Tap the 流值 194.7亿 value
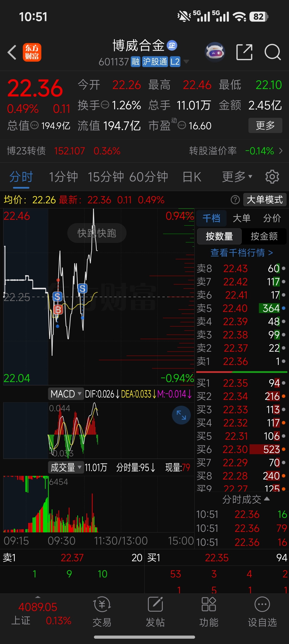Image resolution: width=289 pixels, height=644 pixels. point(122,125)
